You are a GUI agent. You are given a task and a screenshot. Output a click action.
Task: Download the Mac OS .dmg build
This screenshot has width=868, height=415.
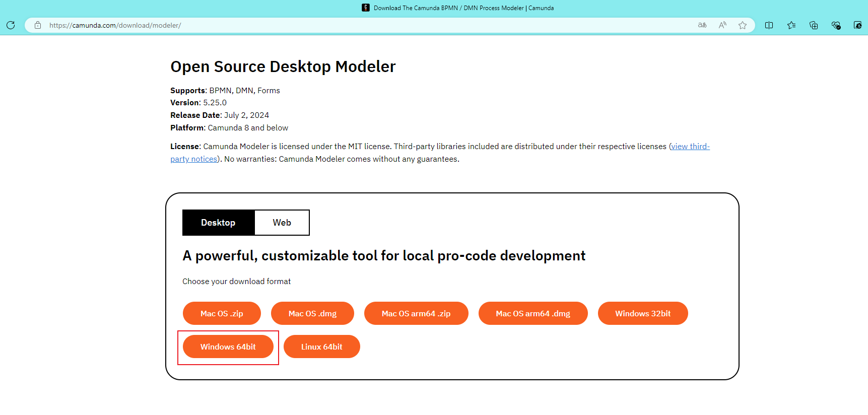(312, 313)
